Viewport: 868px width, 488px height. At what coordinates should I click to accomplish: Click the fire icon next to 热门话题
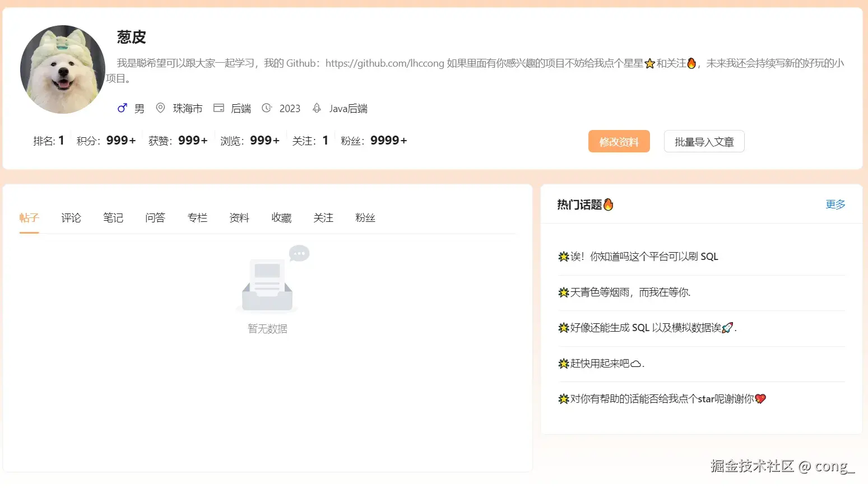(x=609, y=205)
